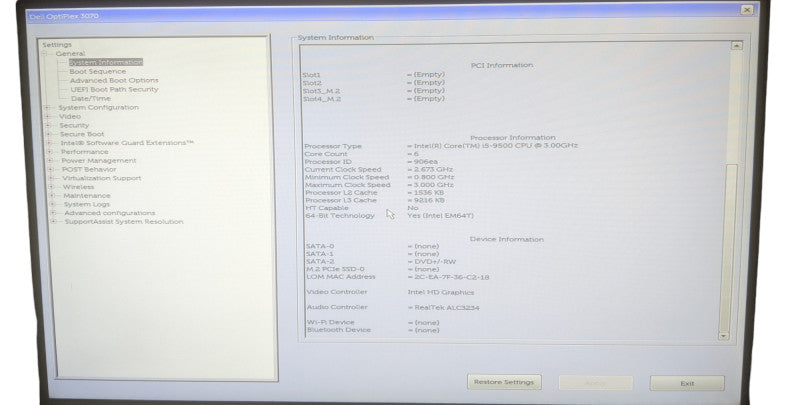This screenshot has width=800, height=405.
Task: Click the Intel HD Graphics value
Action: pos(441,293)
